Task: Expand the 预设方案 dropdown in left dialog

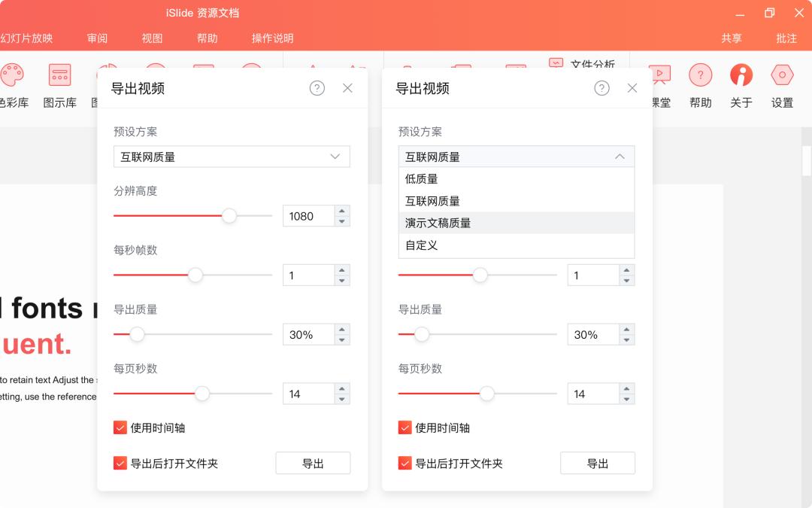Action: 232,157
